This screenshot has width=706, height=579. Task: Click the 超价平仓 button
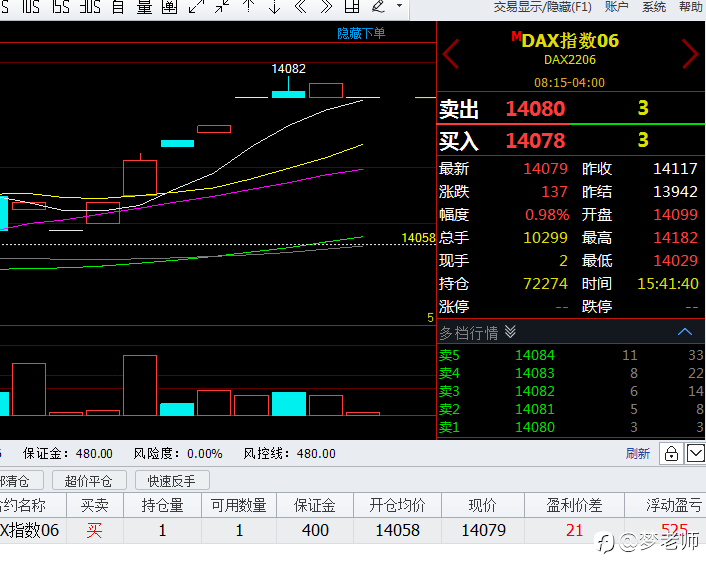tap(89, 481)
